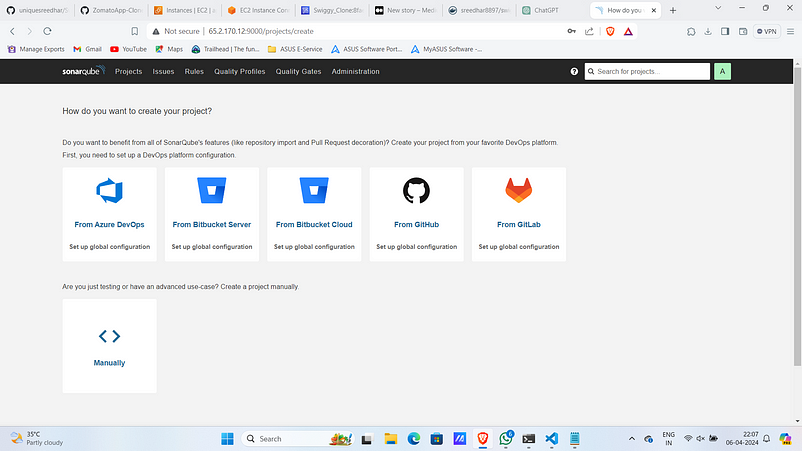Go to Quality Profiles
The width and height of the screenshot is (802, 451).
(x=239, y=72)
